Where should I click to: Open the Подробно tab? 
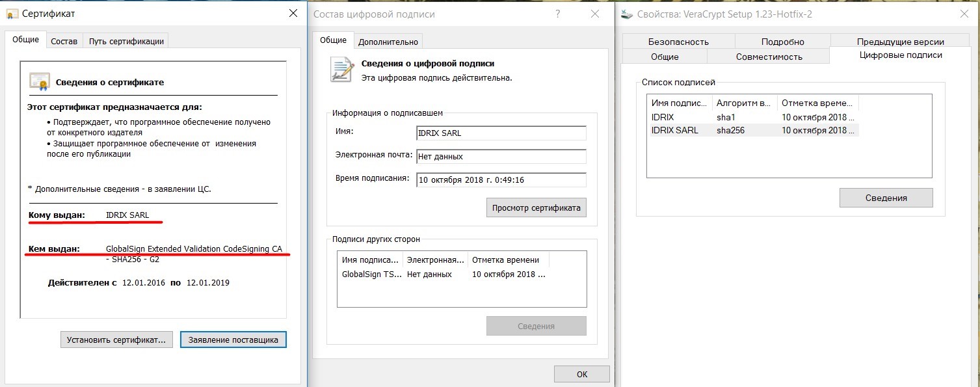point(782,41)
